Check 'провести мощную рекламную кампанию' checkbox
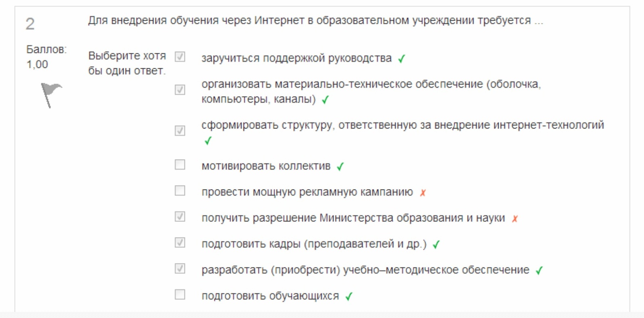The image size is (644, 318). [x=180, y=191]
